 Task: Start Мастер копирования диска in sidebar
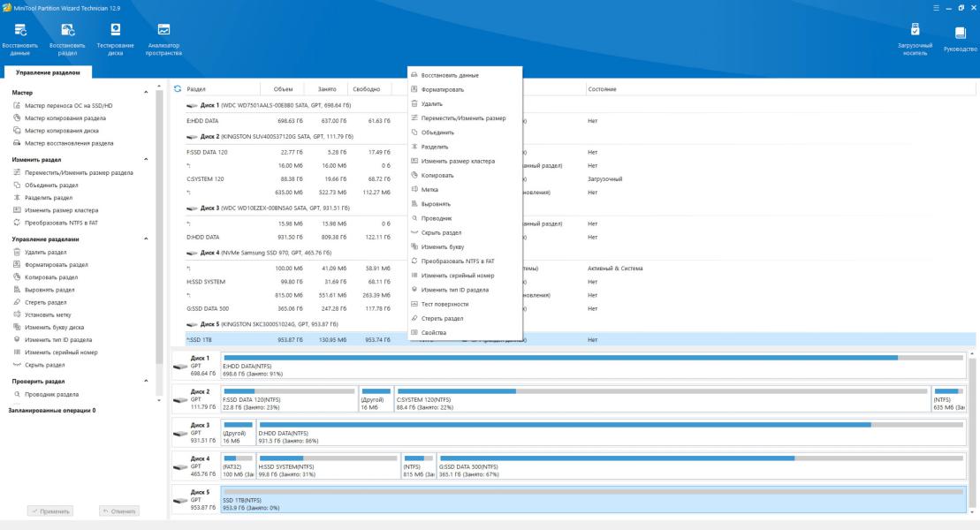[x=56, y=131]
